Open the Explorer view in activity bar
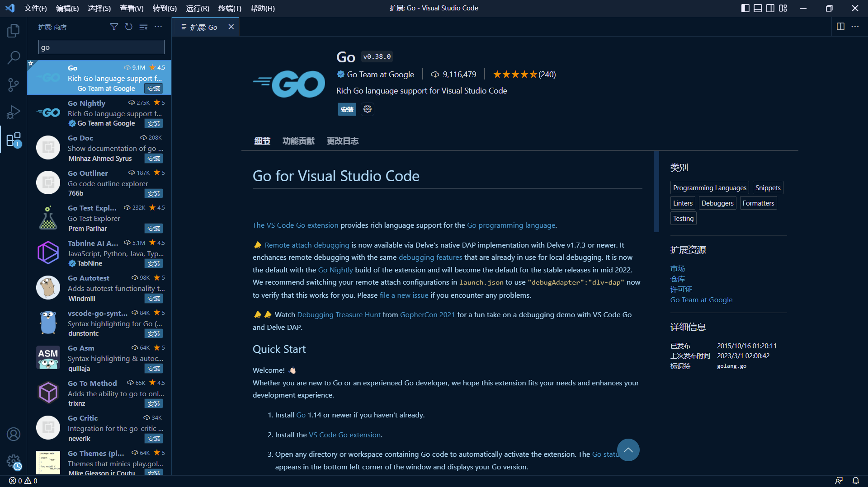Screen dimensions: 868x487 (14, 31)
